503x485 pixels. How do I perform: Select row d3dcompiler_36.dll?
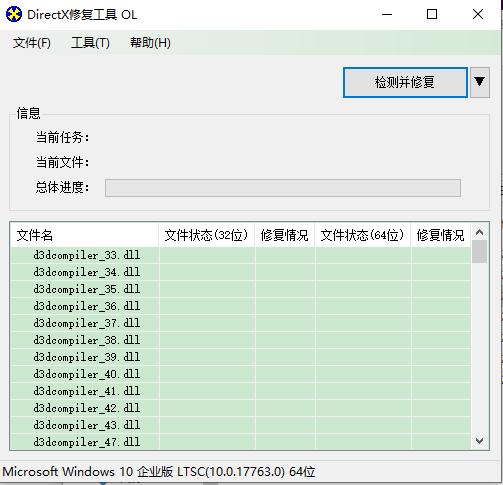pos(241,306)
